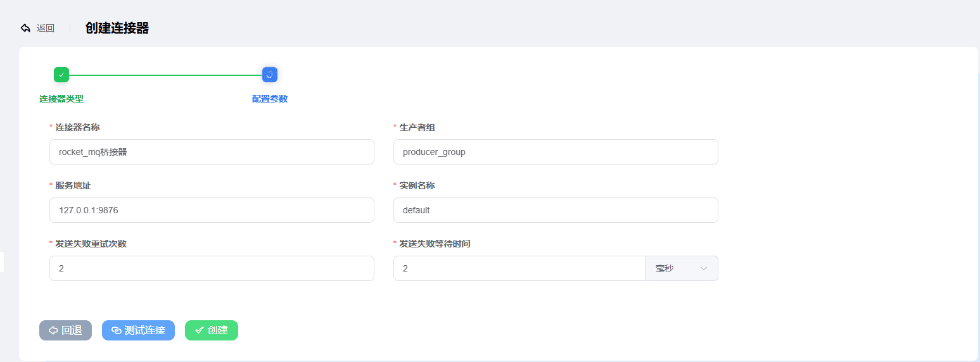Click the 创建连接器 page title
The image size is (980, 362).
[x=117, y=28]
